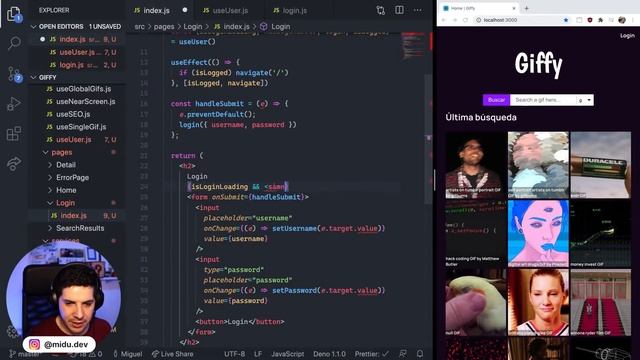Click the master branch in status bar
Screen dimensions: 640x360
pos(24,353)
